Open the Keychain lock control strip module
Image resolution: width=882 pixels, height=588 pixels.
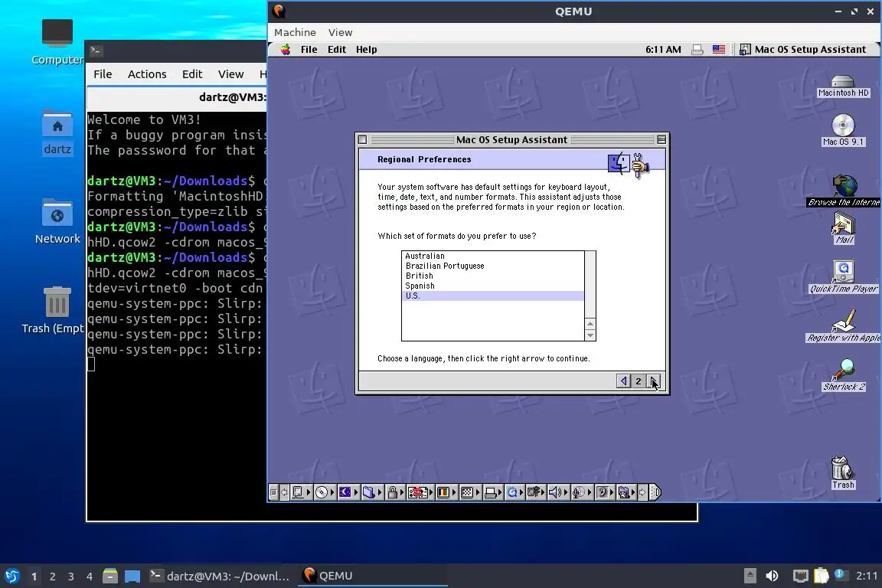395,492
